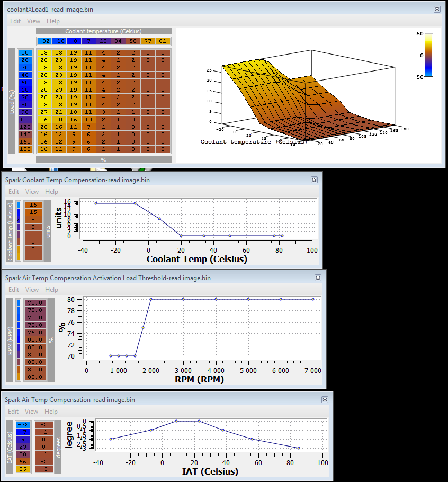Screen dimensions: 448x482
Task: Open Help menu in Activation Load Threshold window
Action: click(x=51, y=290)
